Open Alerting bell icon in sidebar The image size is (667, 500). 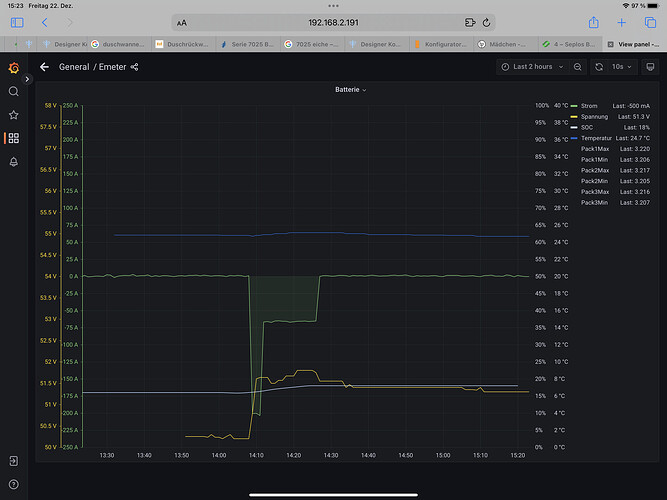pyautogui.click(x=13, y=161)
